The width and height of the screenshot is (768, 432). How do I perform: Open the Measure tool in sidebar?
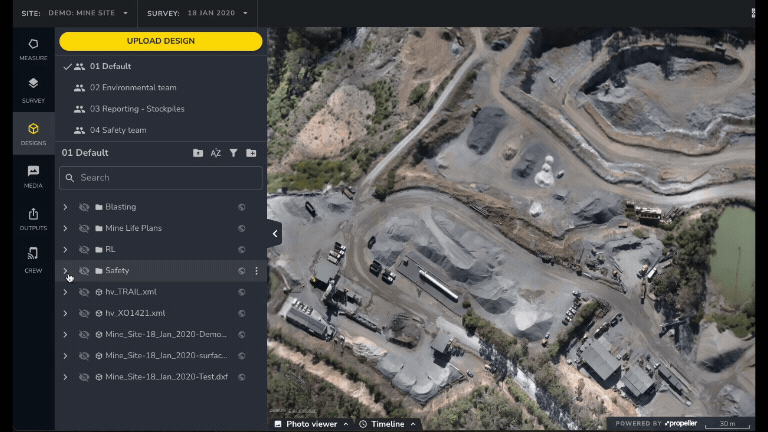(x=33, y=49)
